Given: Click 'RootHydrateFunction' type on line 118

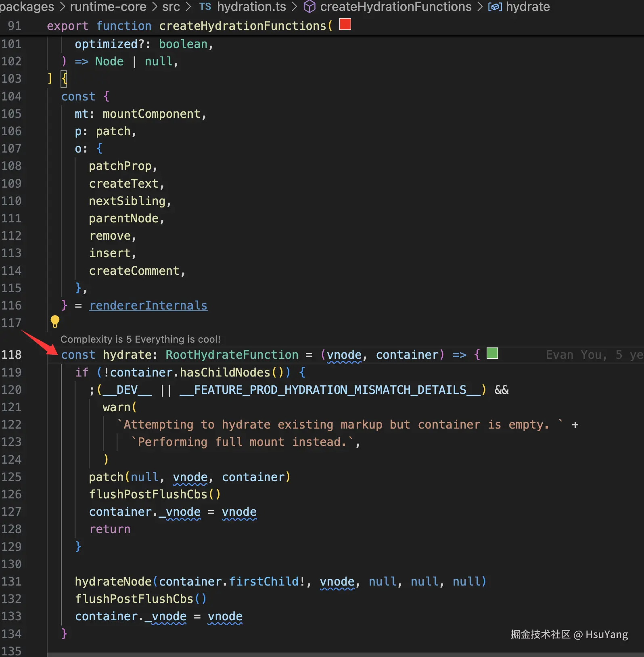Looking at the screenshot, I should point(232,355).
